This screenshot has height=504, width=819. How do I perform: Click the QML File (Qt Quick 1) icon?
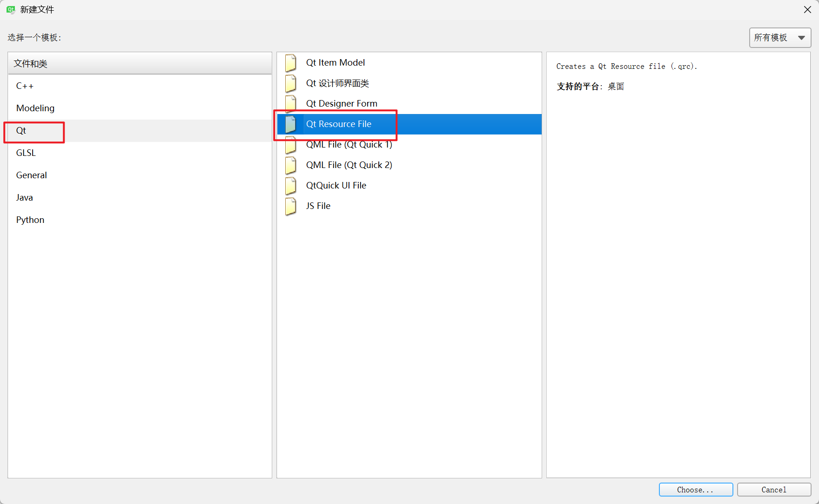pos(291,145)
